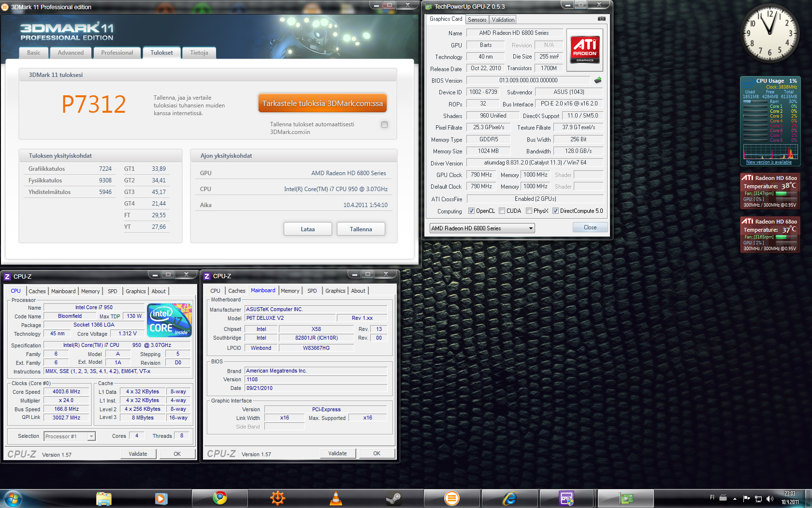
Task: Click Close button in GPU-Z
Action: 590,227
